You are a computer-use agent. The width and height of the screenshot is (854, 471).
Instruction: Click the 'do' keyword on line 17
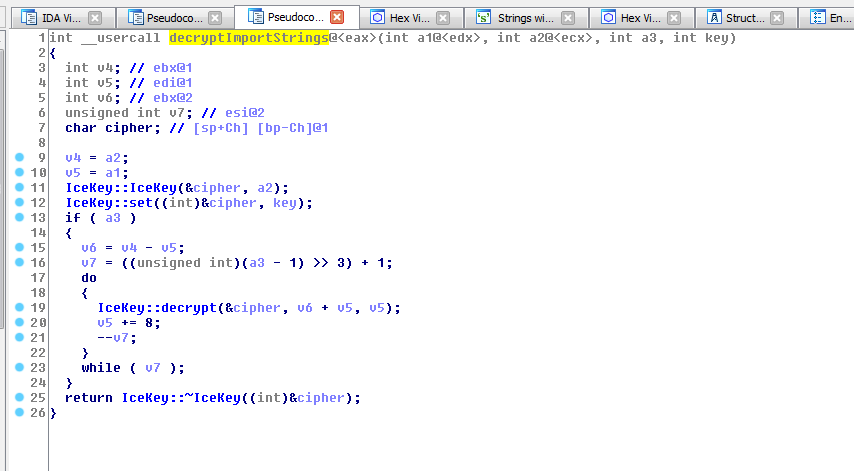tap(89, 278)
